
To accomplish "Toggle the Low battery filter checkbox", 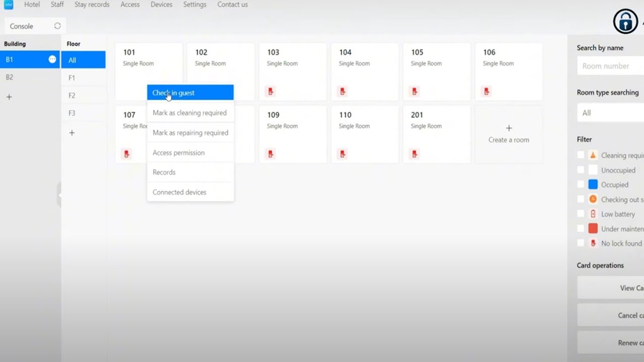I will pos(581,214).
